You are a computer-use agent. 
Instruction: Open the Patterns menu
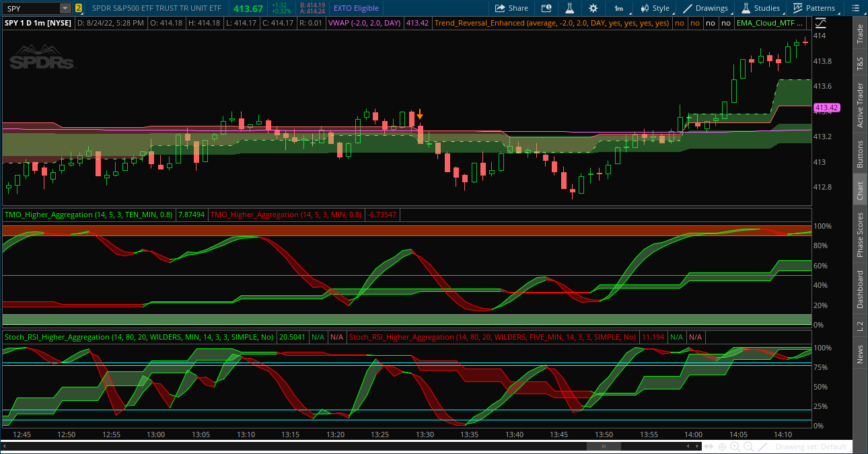tap(814, 8)
